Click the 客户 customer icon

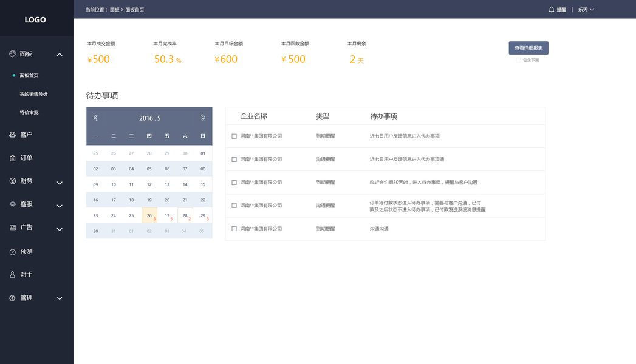tap(13, 135)
